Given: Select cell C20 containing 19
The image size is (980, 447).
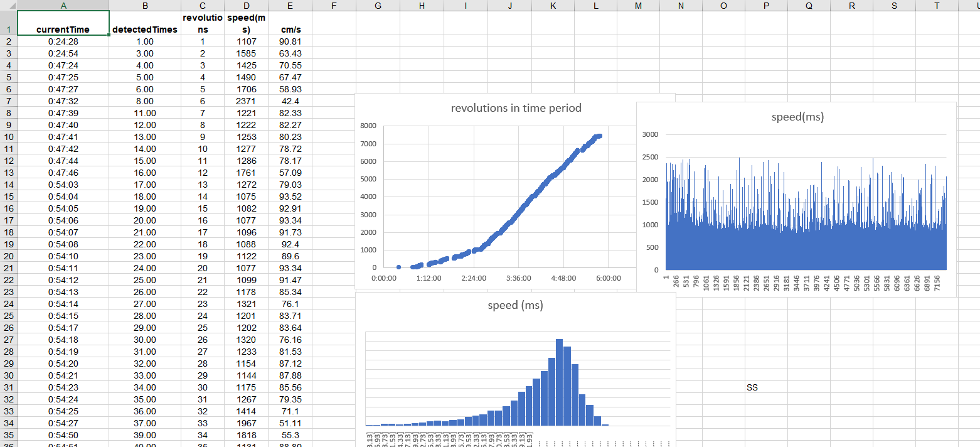Looking at the screenshot, I should (202, 256).
